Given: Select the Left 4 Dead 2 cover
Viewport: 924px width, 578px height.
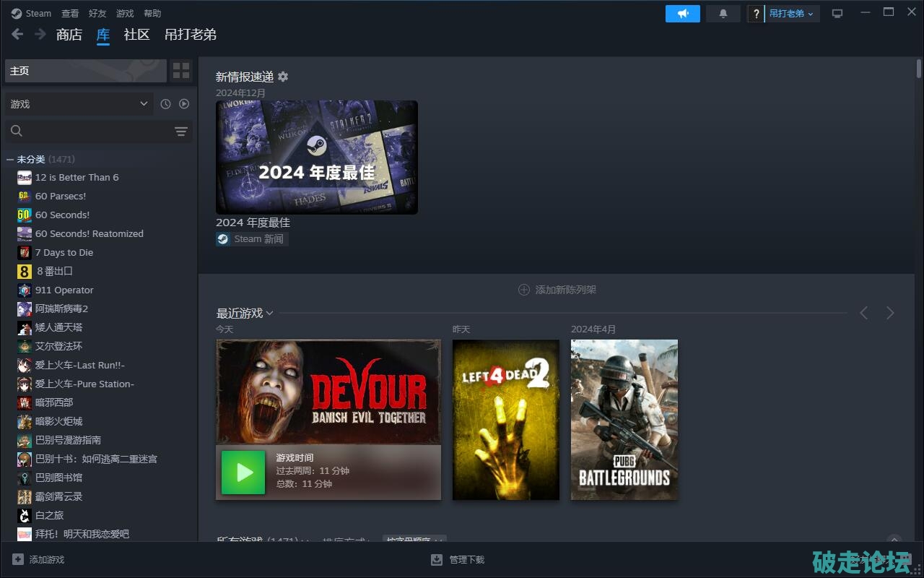Looking at the screenshot, I should pyautogui.click(x=505, y=420).
